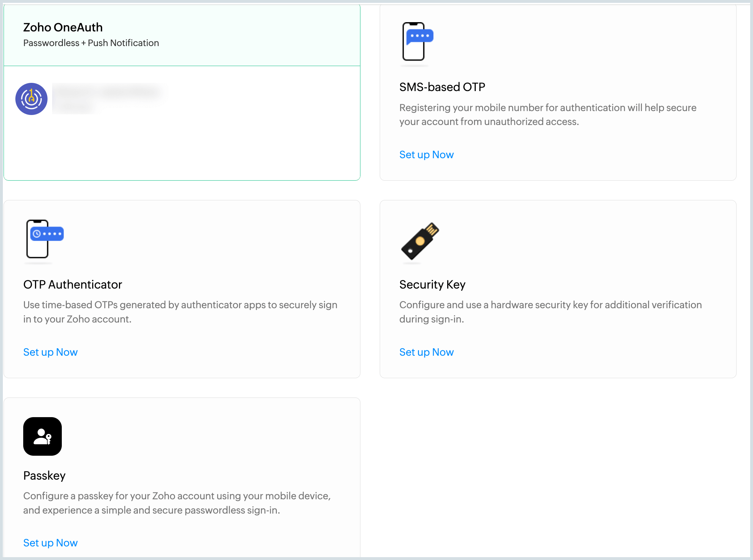Click the Zoho OneAuth heading
The width and height of the screenshot is (753, 560).
coord(63,27)
